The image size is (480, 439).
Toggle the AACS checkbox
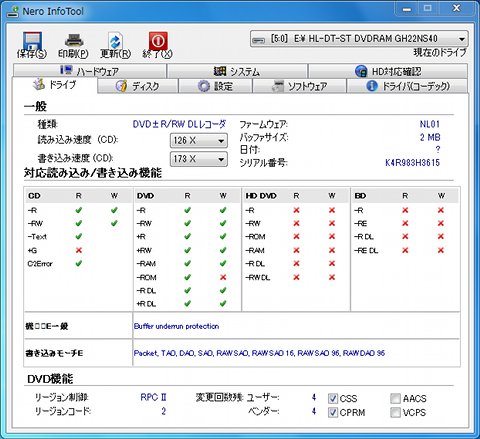(395, 398)
